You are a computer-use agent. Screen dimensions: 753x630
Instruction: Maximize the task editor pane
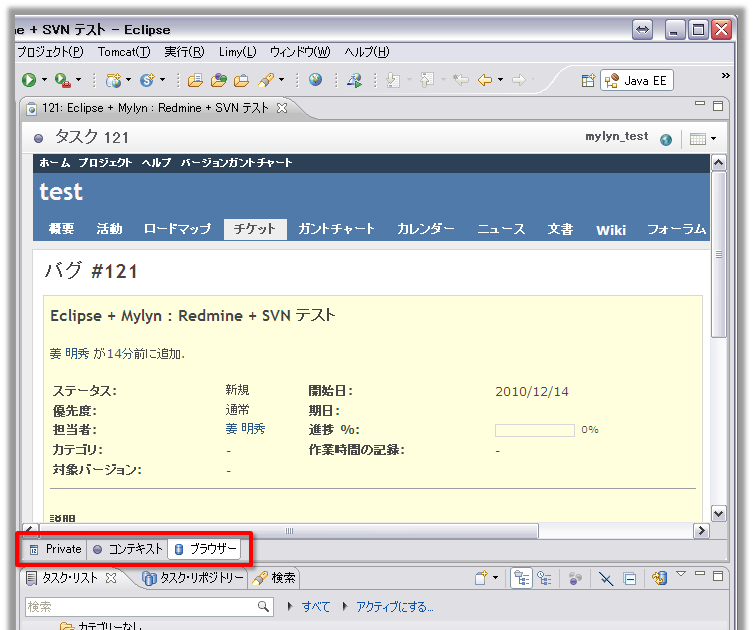pos(718,106)
